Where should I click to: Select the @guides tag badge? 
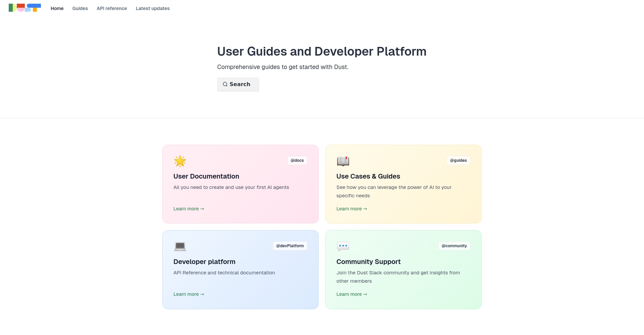point(458,160)
